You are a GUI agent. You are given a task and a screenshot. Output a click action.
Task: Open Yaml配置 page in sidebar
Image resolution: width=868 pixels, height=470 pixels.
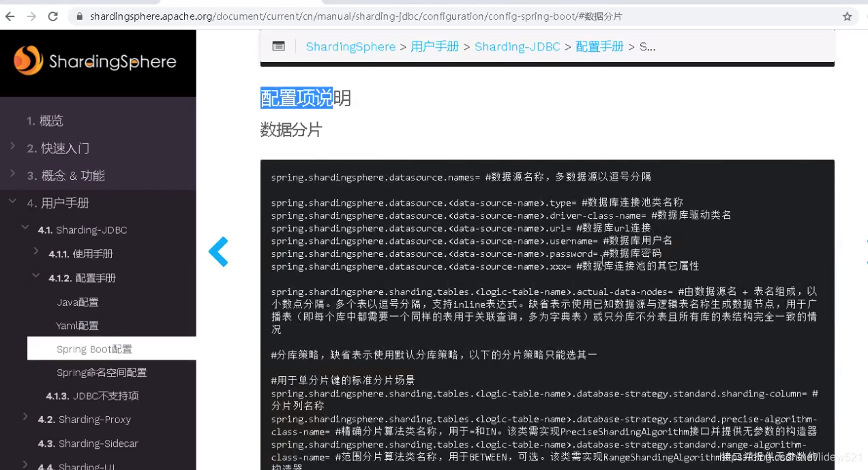pos(78,326)
